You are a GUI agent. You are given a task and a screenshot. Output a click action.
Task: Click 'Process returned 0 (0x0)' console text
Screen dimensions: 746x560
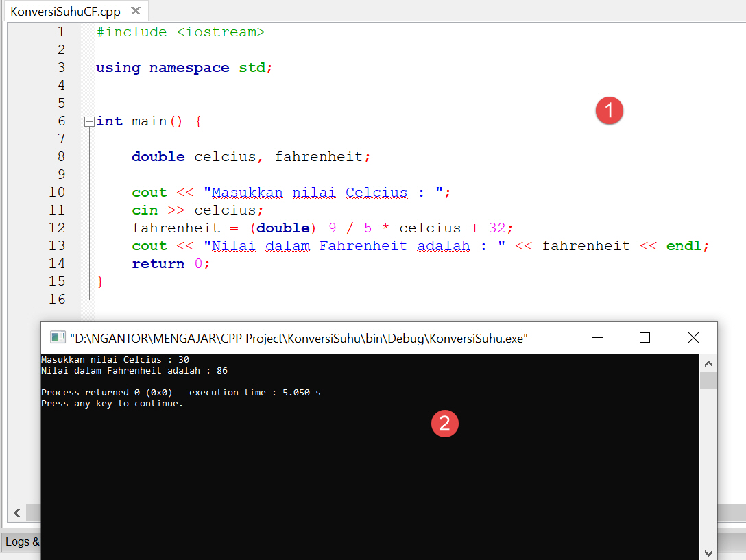(x=106, y=393)
